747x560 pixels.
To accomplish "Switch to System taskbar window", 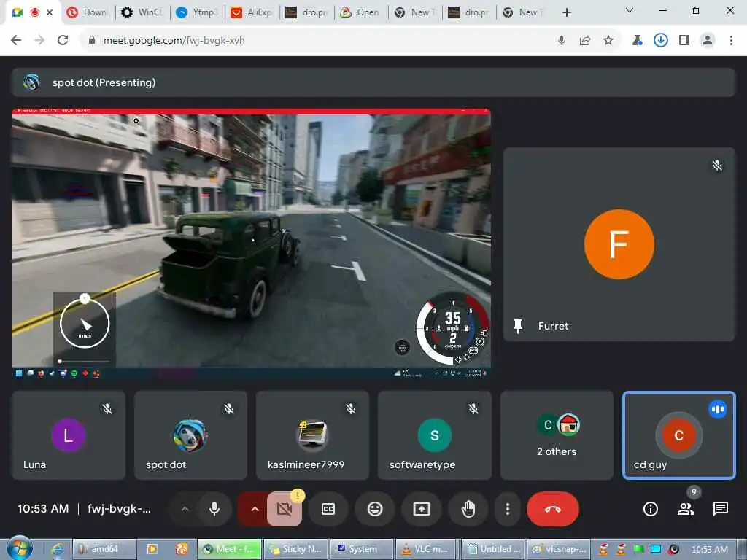I will tap(362, 549).
